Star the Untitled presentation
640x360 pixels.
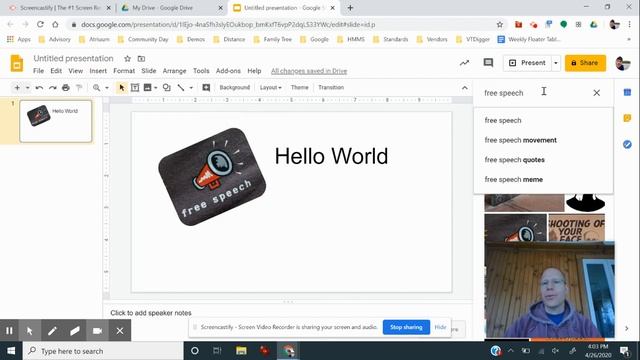127,59
